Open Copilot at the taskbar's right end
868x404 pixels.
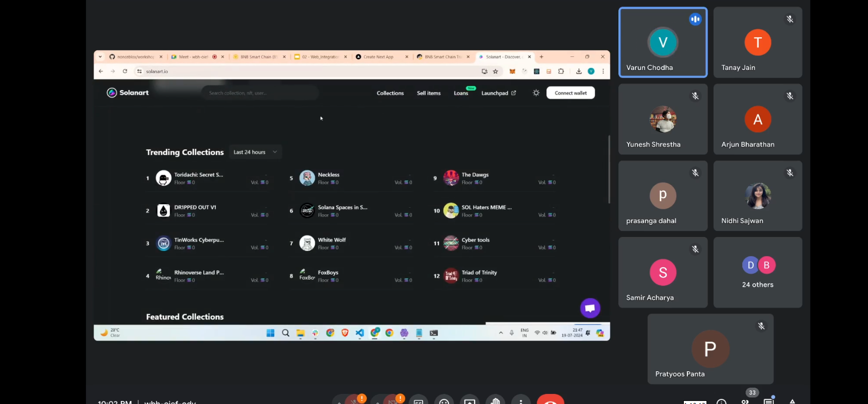click(x=600, y=333)
